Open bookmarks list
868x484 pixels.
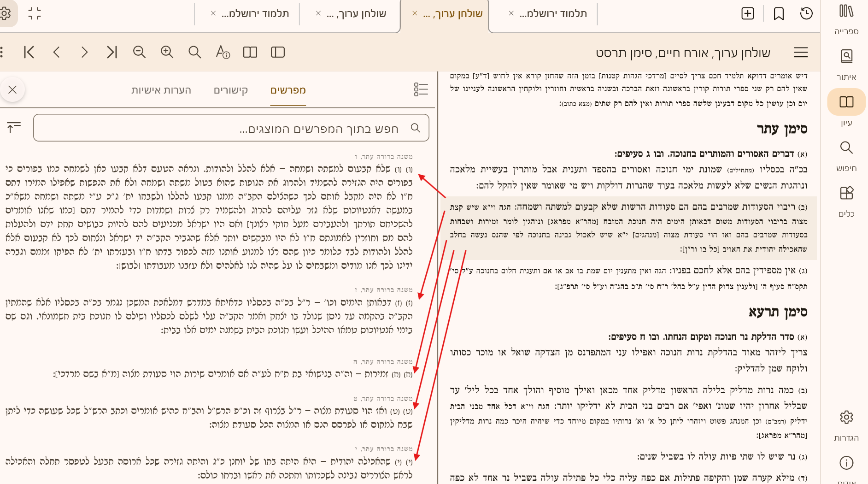778,14
